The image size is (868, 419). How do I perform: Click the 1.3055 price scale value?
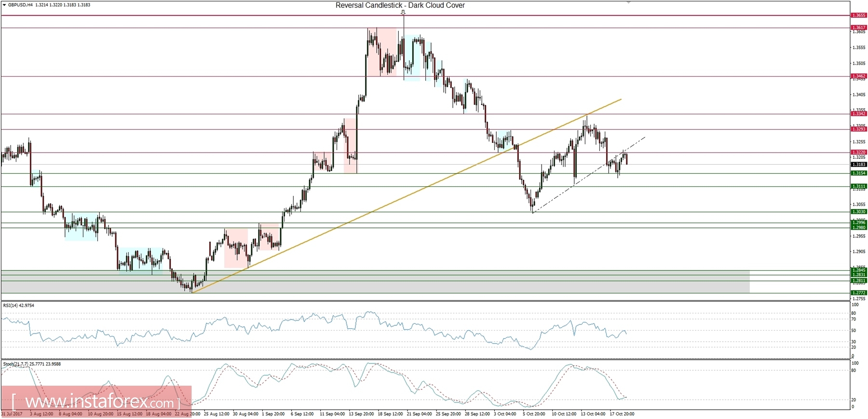tap(859, 205)
